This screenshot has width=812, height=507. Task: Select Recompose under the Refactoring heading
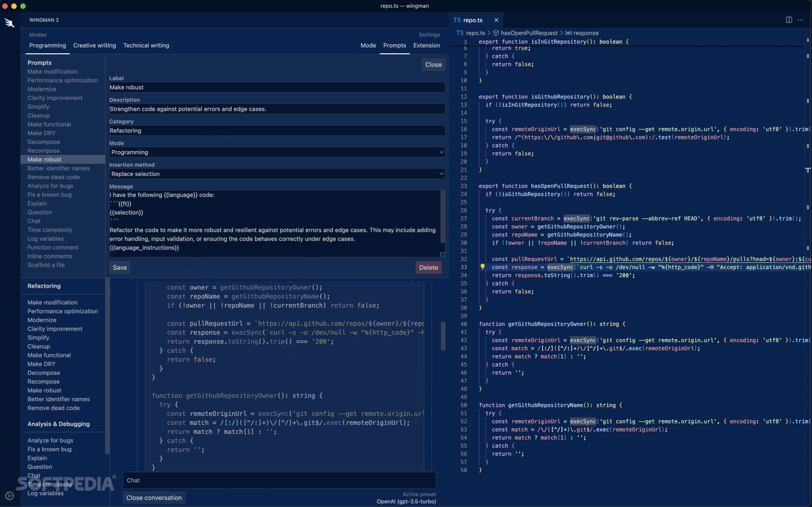(43, 382)
